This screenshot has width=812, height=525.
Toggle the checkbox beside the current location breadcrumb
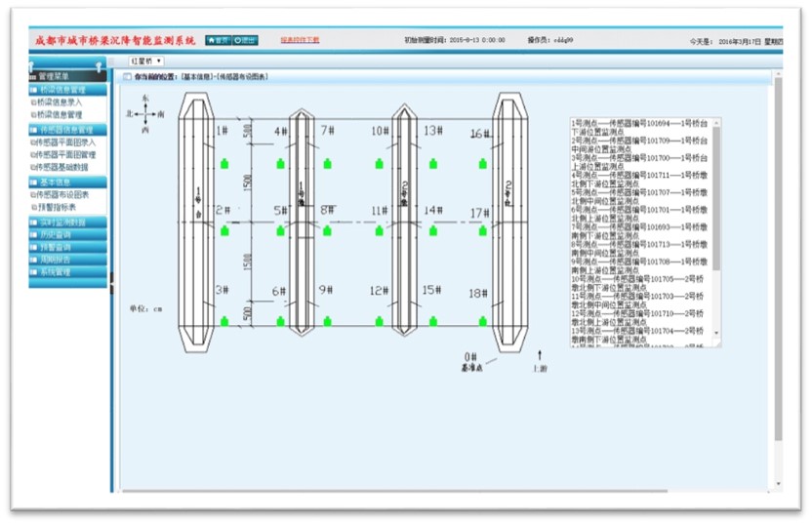click(126, 76)
